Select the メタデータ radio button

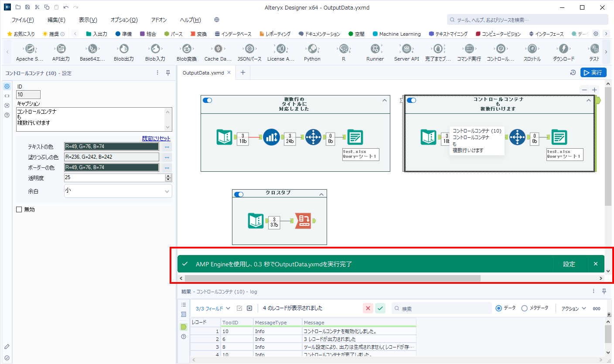(524, 308)
